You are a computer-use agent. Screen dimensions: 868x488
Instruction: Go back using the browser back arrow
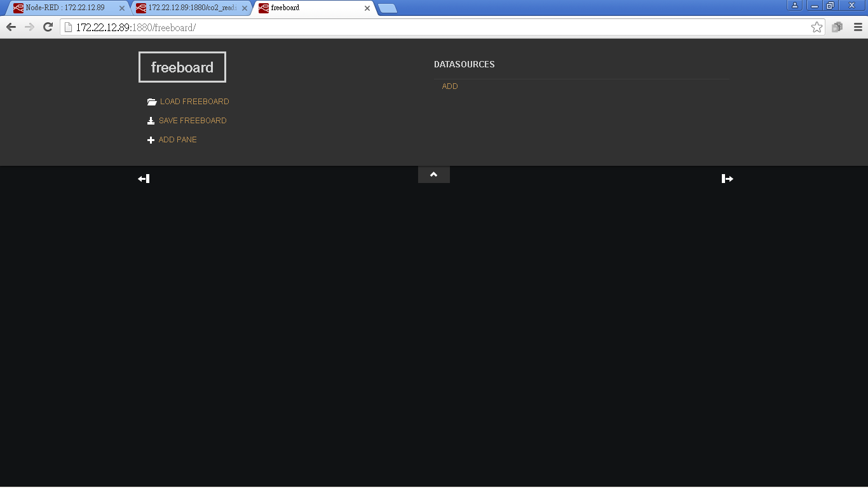tap(11, 27)
